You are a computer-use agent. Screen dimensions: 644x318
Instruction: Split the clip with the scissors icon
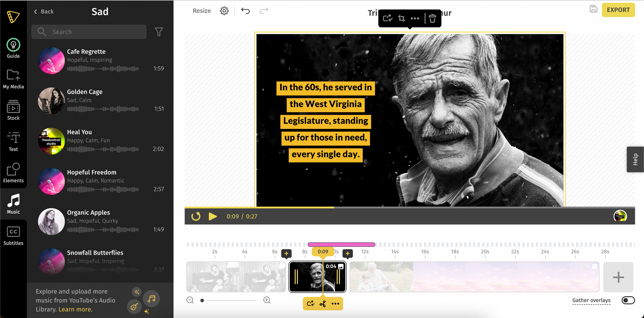[x=323, y=304]
